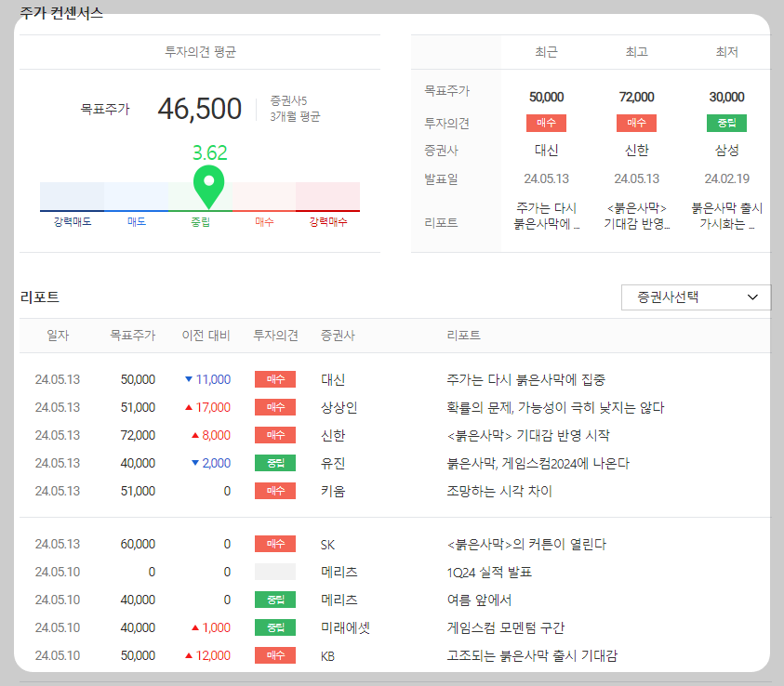The height and width of the screenshot is (686, 784).
Task: Click the 매수 badge in the 키움 row
Action: point(275,491)
